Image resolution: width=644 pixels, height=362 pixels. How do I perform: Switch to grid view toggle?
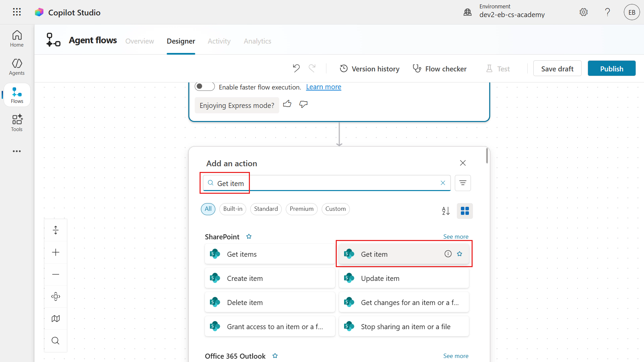point(465,211)
